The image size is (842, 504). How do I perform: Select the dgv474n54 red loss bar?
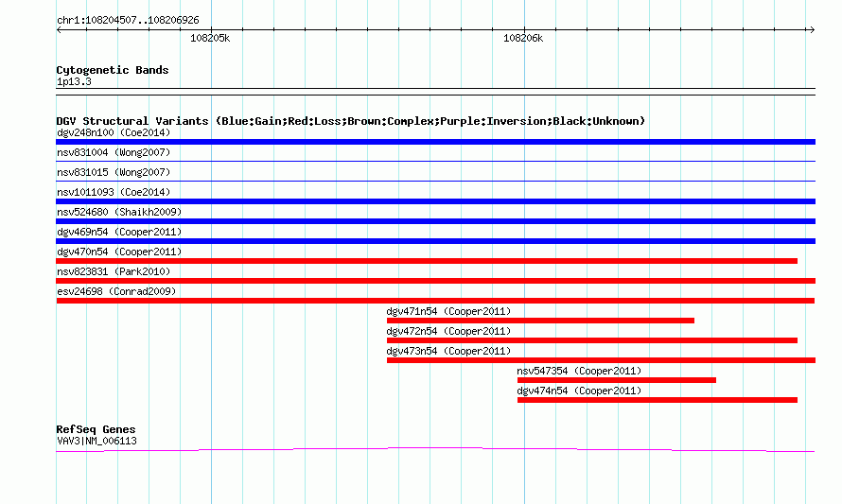pos(658,400)
